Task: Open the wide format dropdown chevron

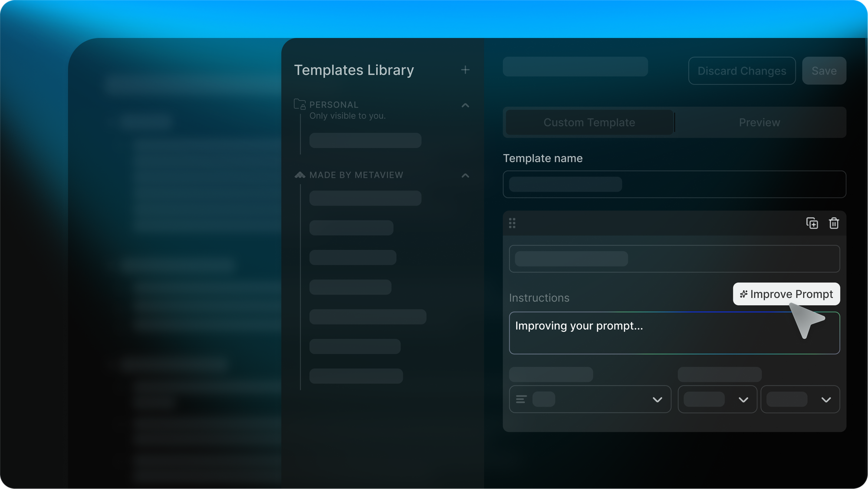Action: (x=658, y=400)
